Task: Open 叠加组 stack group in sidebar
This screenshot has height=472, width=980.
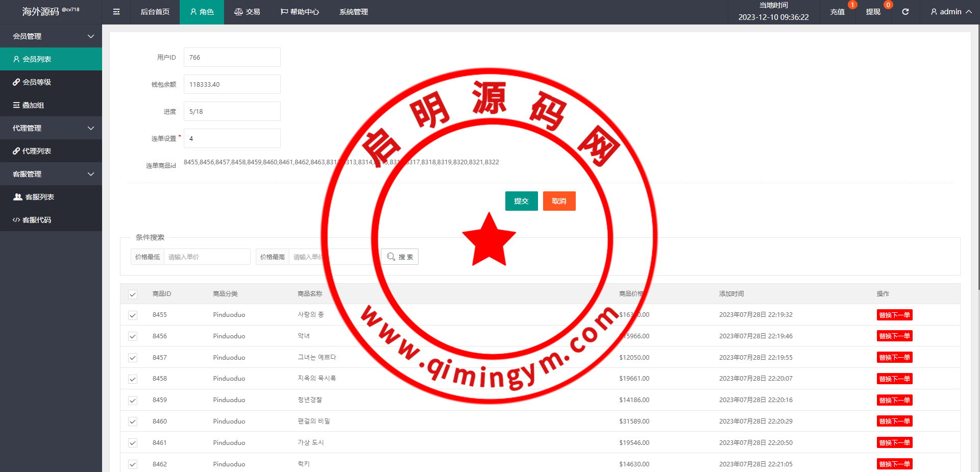Action: pos(51,105)
